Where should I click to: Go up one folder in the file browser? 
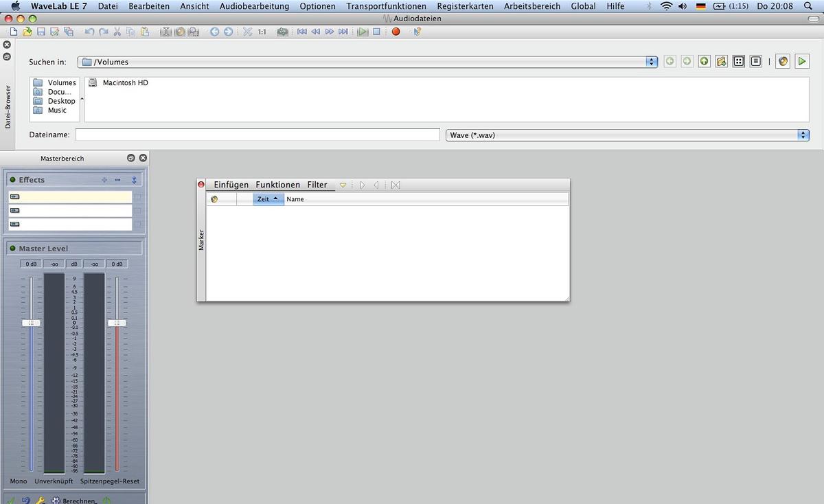tap(704, 61)
